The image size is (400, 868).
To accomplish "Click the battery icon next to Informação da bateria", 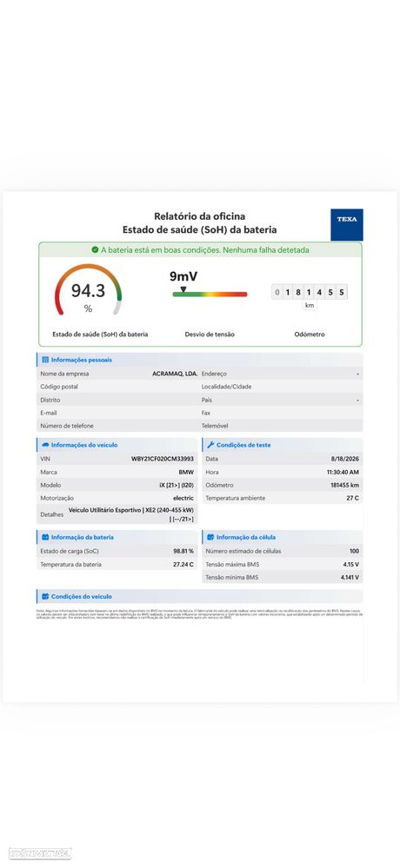I will click(45, 538).
